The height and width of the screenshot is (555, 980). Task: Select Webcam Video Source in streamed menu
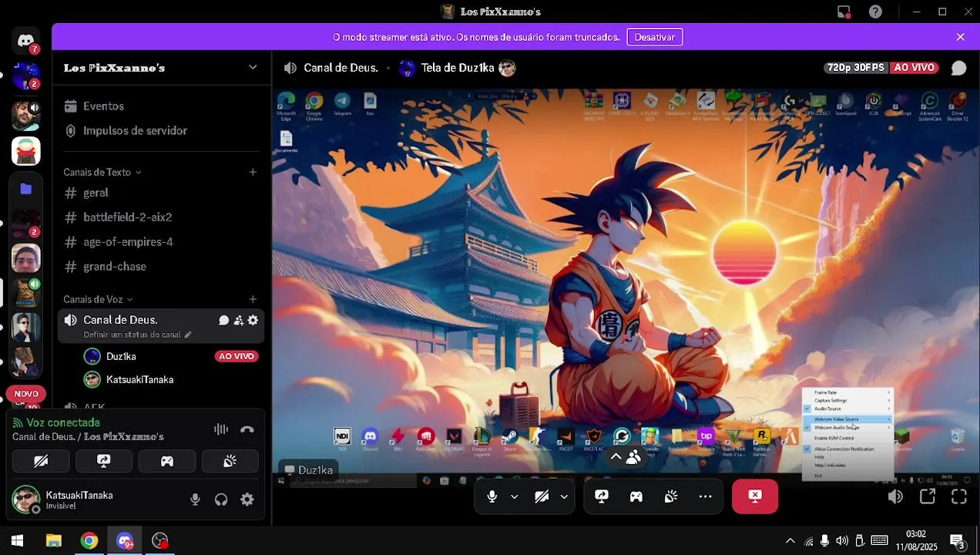(x=847, y=419)
